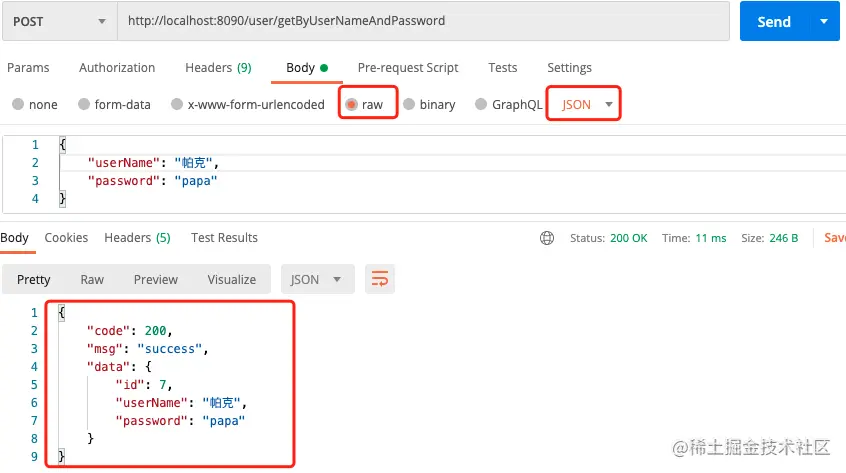
Task: Switch to Raw response view
Action: (x=92, y=279)
